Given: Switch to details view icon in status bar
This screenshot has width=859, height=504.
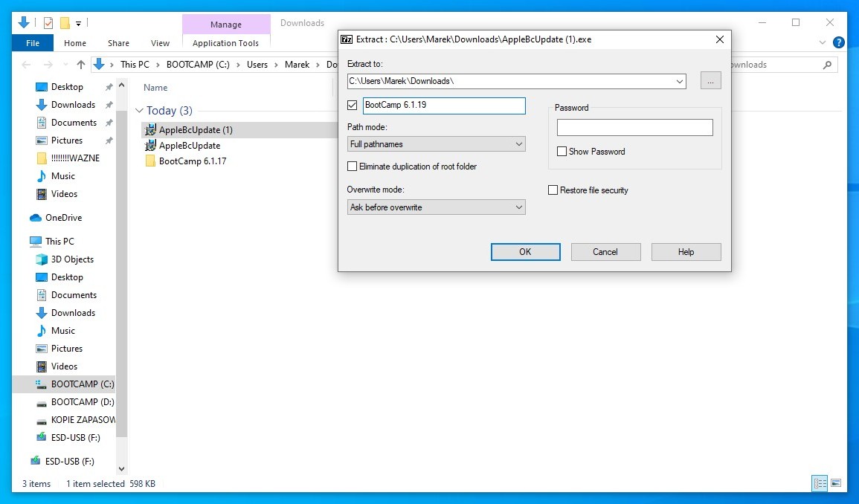Looking at the screenshot, I should [820, 483].
